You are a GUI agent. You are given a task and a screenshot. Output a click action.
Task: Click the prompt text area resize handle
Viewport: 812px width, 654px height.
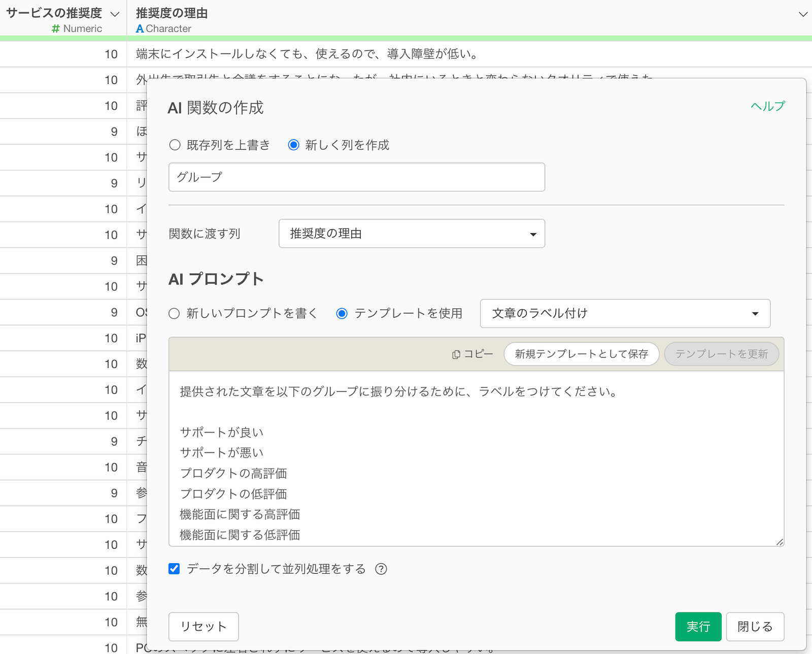click(x=780, y=542)
